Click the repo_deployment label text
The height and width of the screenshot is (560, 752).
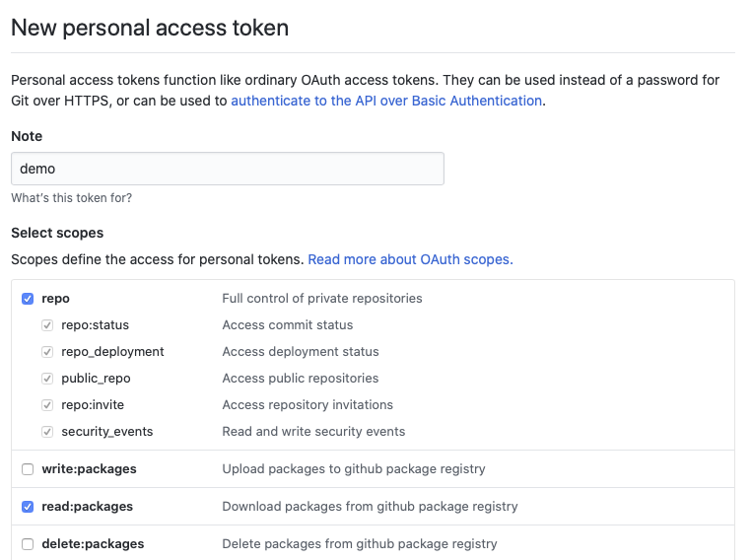tap(112, 352)
